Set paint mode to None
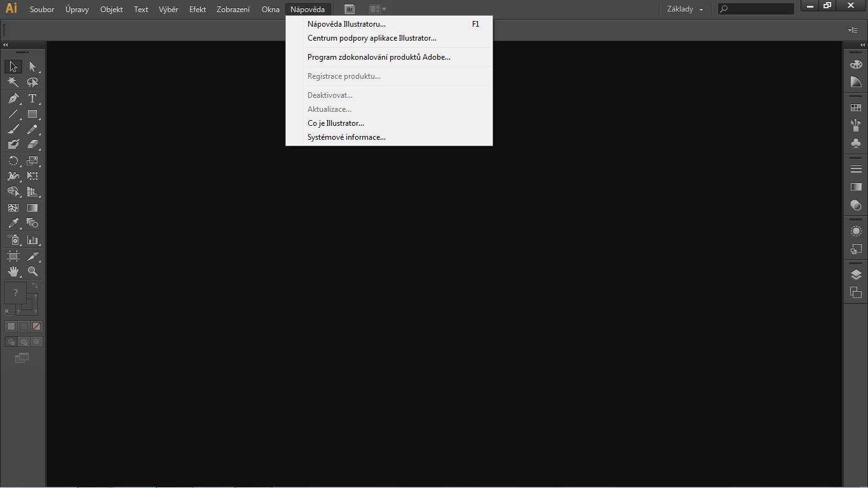The width and height of the screenshot is (868, 488). tap(36, 326)
